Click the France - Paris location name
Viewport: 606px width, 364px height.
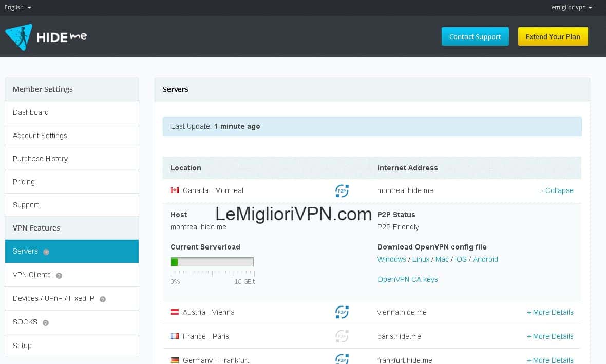(205, 336)
